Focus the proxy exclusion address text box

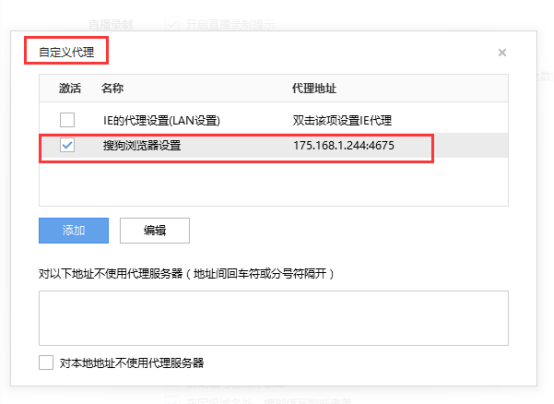tap(274, 318)
